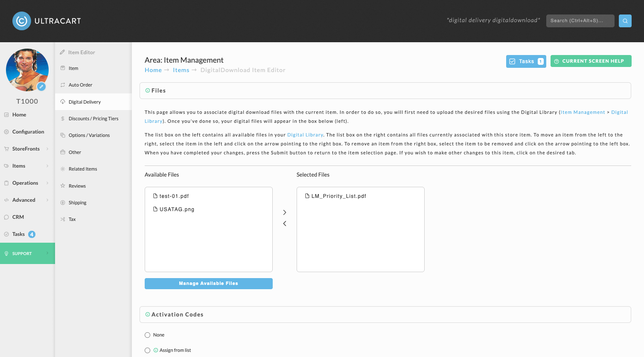Click the pencil edit icon on avatar
Screen dimensions: 644x357
pyautogui.click(x=41, y=87)
